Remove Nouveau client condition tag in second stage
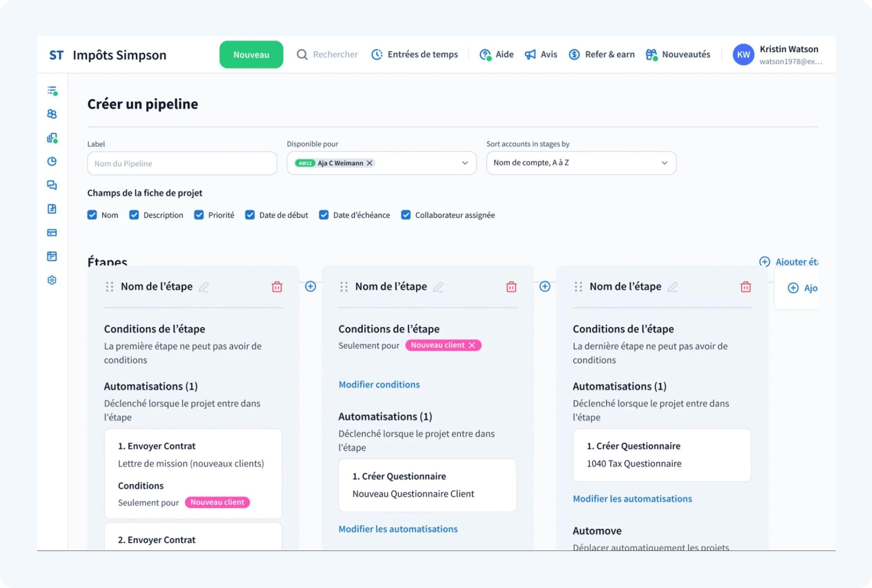The image size is (872, 588). (x=472, y=345)
